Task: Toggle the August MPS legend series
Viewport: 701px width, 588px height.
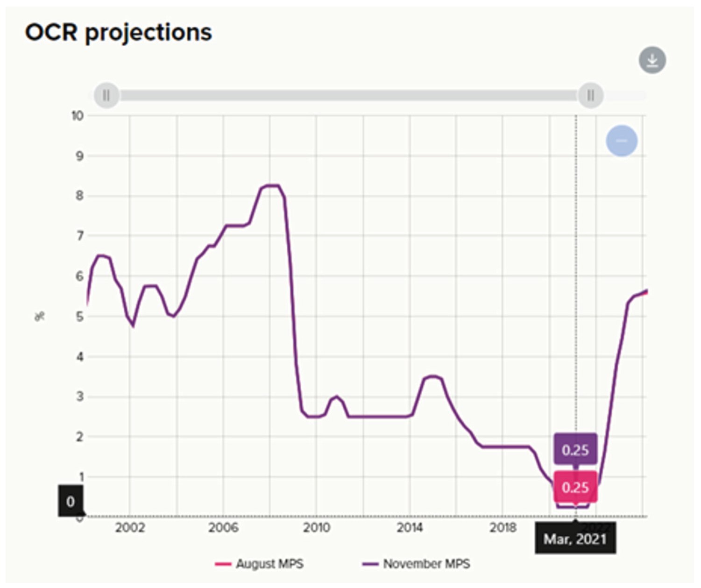Action: coord(259,564)
